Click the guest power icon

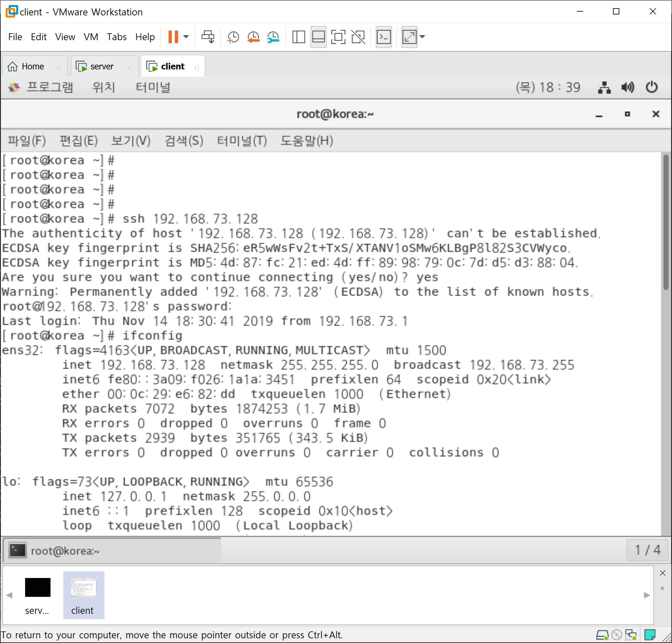(x=651, y=87)
